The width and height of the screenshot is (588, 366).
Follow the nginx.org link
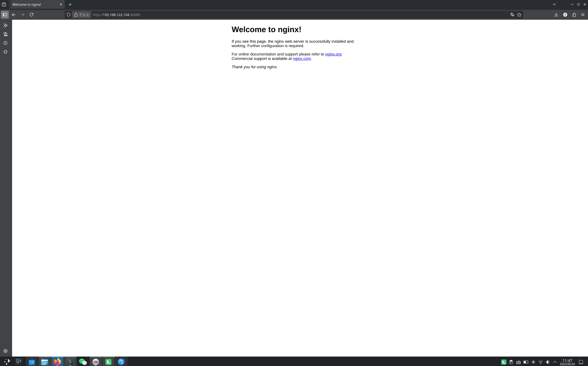[333, 54]
